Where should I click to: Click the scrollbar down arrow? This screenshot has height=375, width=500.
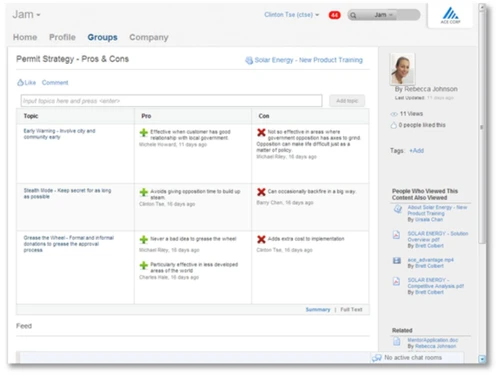482,359
